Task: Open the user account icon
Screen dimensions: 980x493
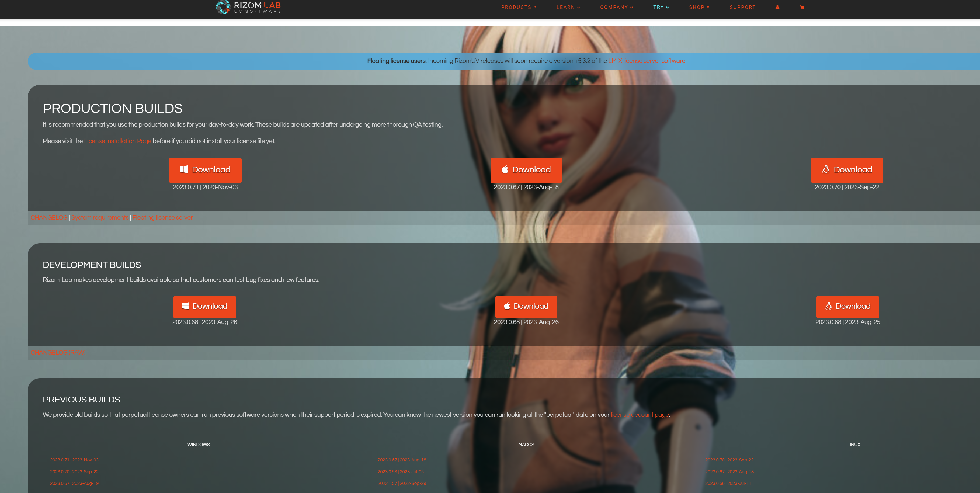Action: [777, 7]
